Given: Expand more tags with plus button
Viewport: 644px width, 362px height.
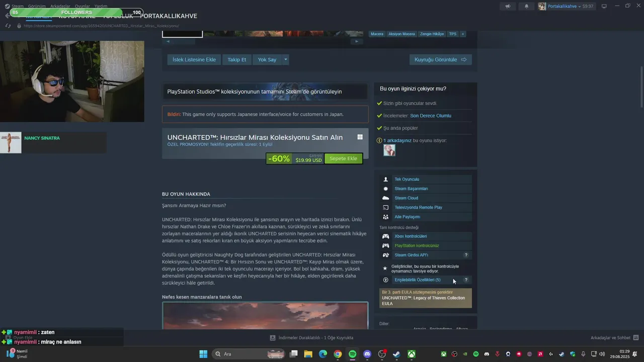Looking at the screenshot, I should pyautogui.click(x=462, y=34).
